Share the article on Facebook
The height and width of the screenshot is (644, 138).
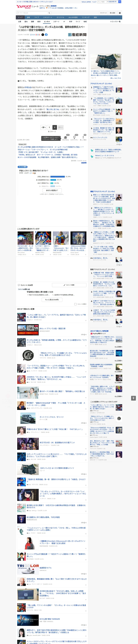(x=46, y=35)
